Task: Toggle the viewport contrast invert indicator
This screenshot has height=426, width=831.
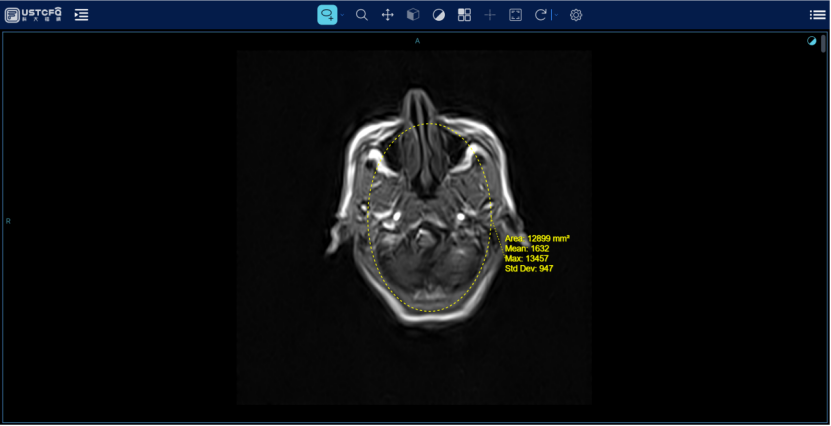Action: pyautogui.click(x=811, y=41)
